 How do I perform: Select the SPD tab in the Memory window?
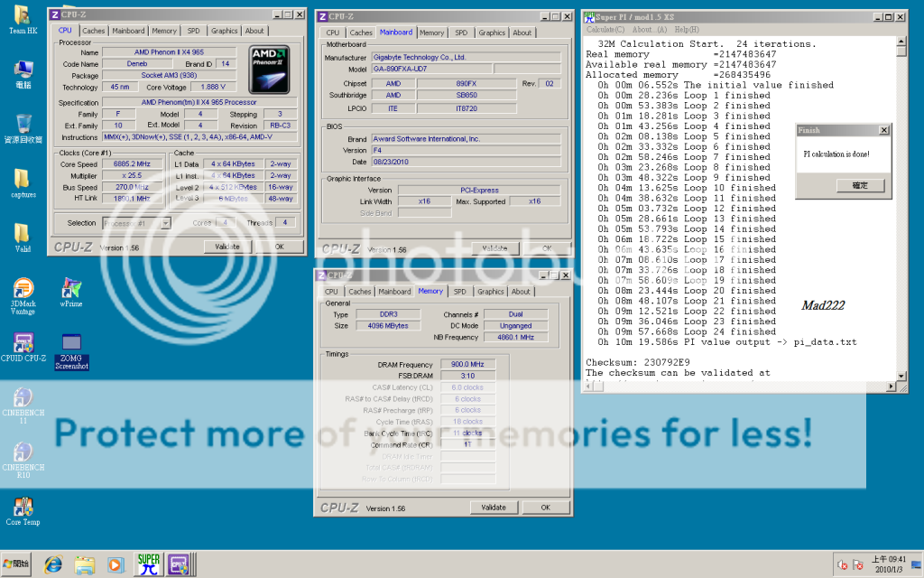point(460,292)
